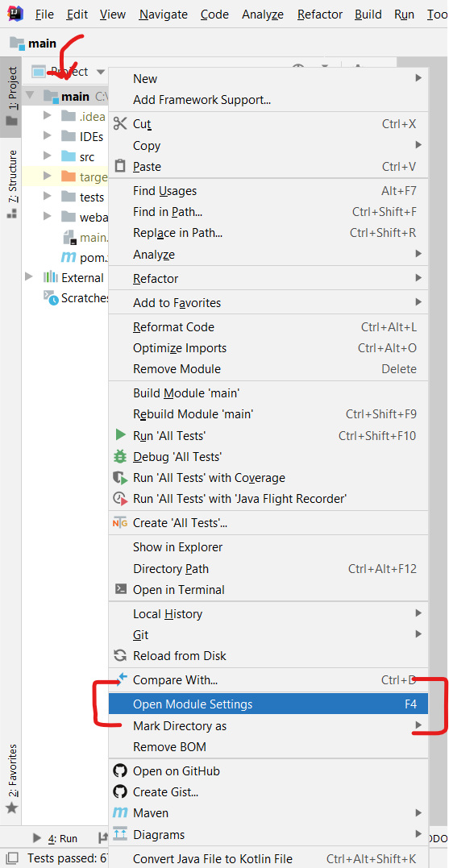Click the blue src folder icon
This screenshot has width=449, height=868.
pyautogui.click(x=68, y=156)
